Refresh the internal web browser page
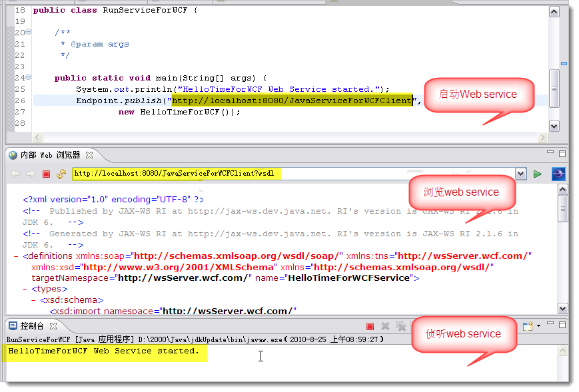The image size is (579, 392). click(x=61, y=174)
